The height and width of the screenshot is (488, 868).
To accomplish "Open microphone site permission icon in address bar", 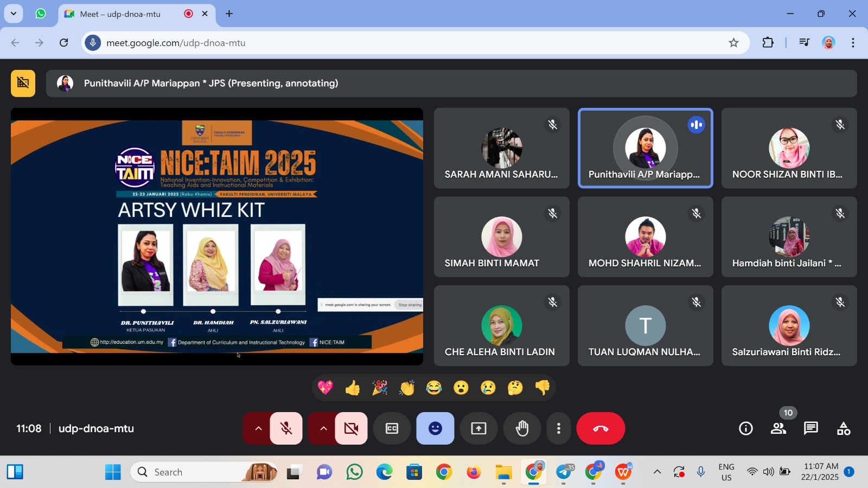I will click(93, 42).
